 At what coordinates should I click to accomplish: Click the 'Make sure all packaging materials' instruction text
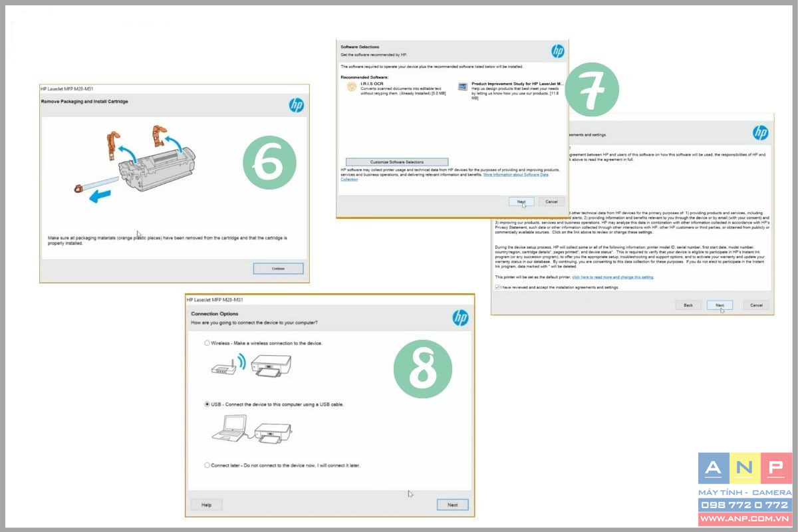coord(168,240)
